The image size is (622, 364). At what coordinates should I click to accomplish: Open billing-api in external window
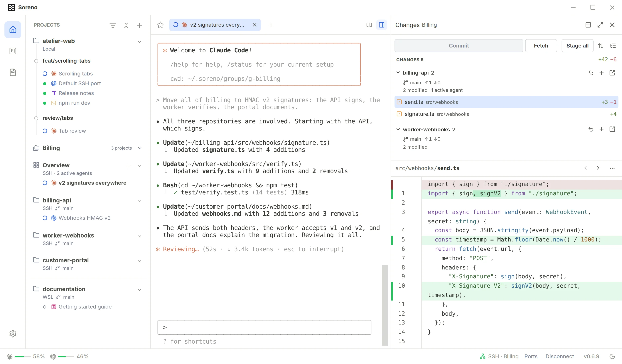pyautogui.click(x=612, y=73)
